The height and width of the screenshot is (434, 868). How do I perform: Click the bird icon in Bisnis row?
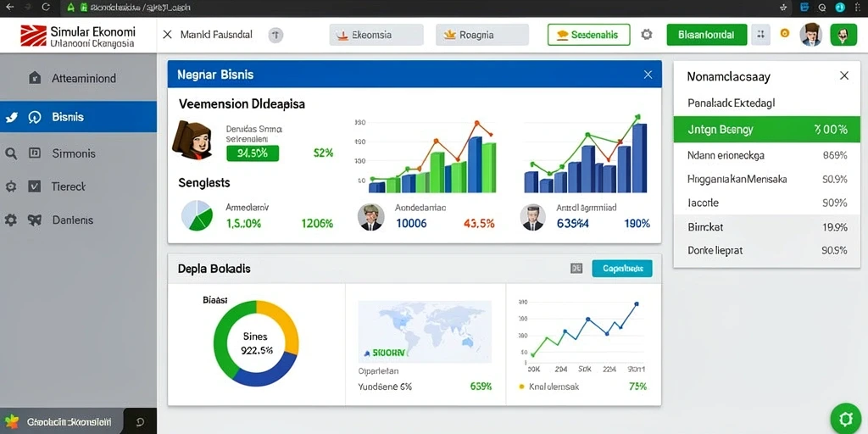11,117
